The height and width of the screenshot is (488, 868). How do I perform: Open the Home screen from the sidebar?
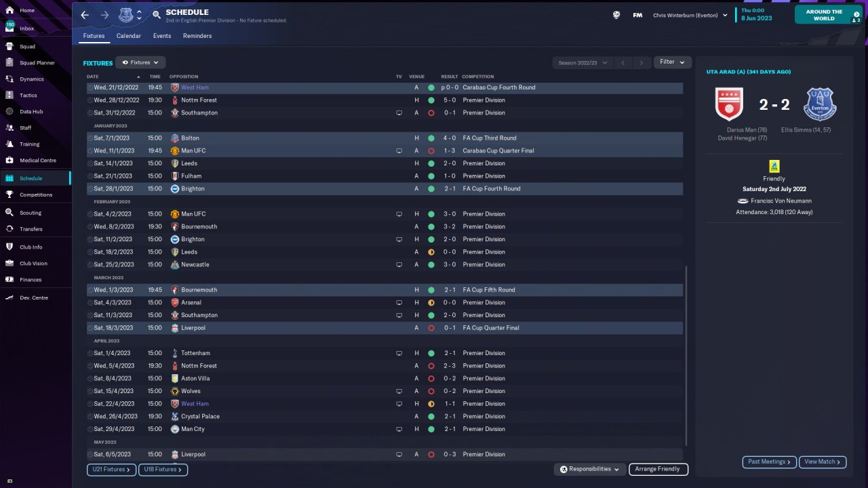tap(27, 11)
